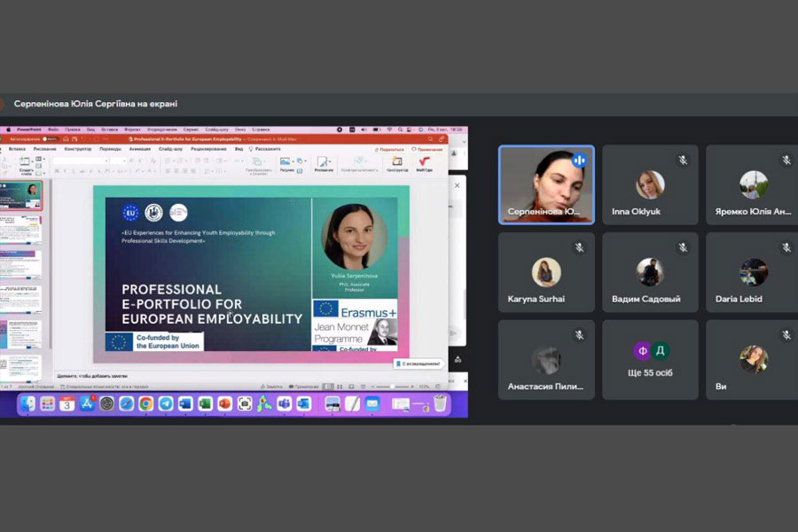Click Вадим Садовый participant tile
Viewport: 798px width, 532px height.
650,272
